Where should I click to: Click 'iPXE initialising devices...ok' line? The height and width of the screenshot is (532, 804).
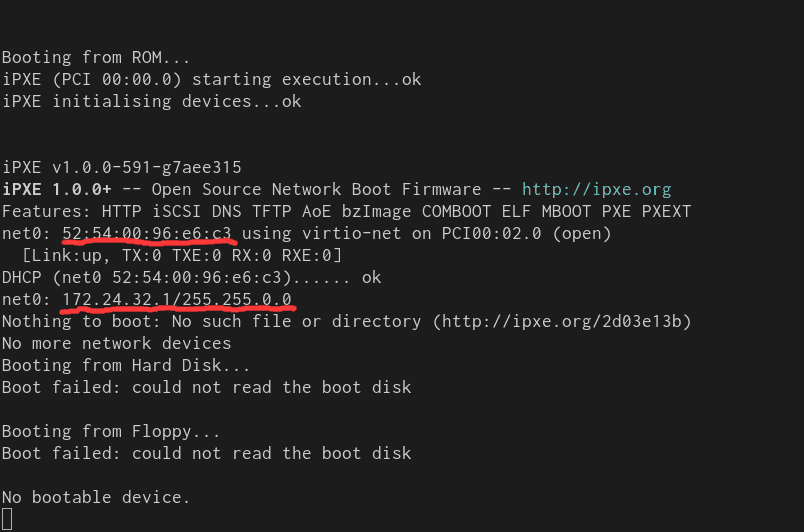pyautogui.click(x=151, y=101)
